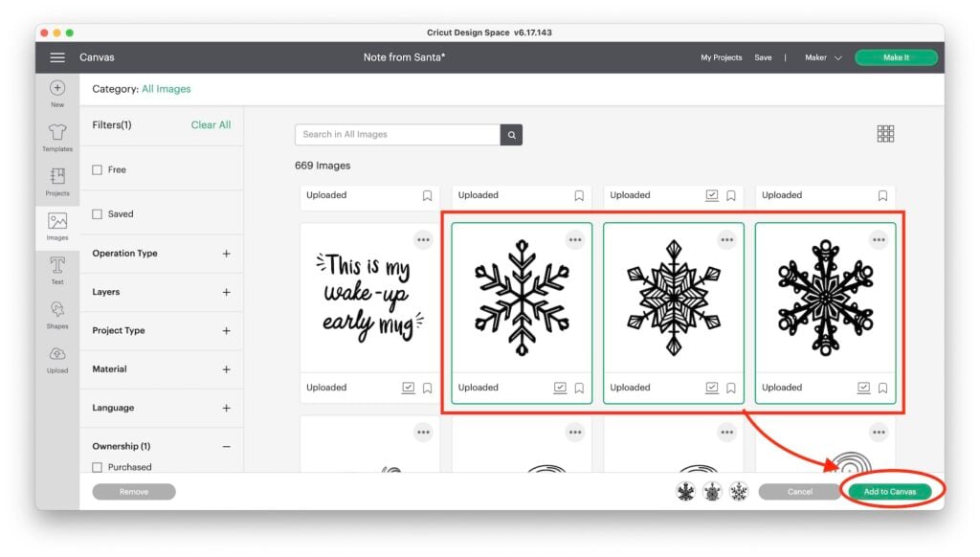Open the Shapes tool in sidebar

[57, 315]
